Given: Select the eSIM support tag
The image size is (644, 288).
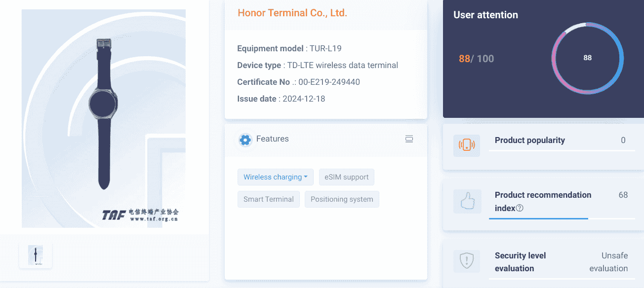Looking at the screenshot, I should click(347, 177).
